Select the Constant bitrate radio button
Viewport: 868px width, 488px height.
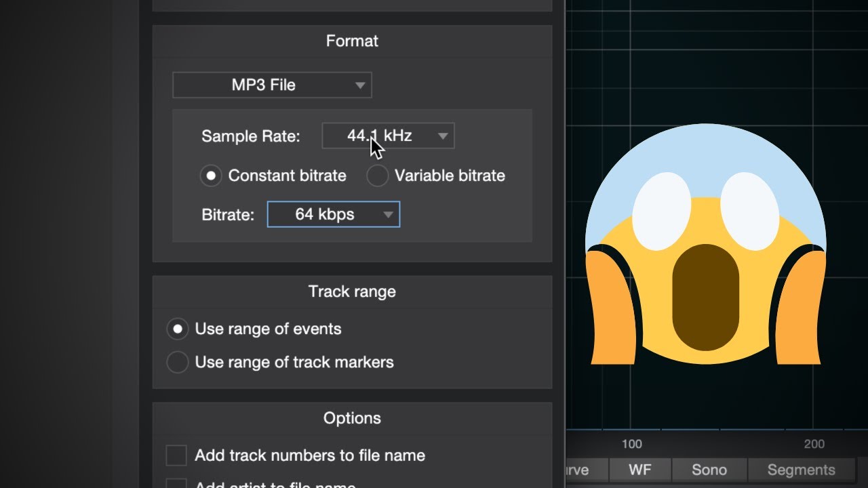tap(212, 176)
